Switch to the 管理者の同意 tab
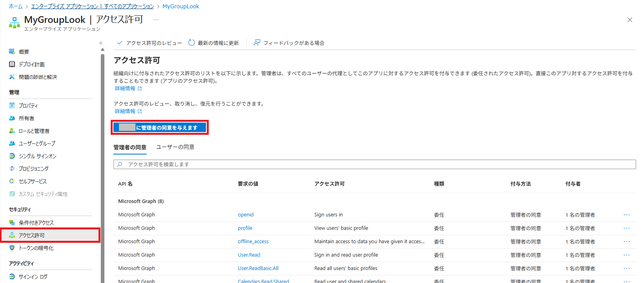 [130, 147]
